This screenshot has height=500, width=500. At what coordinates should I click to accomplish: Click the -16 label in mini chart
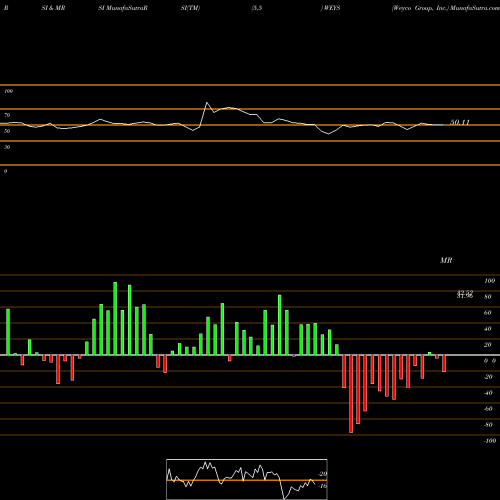[x=323, y=486]
